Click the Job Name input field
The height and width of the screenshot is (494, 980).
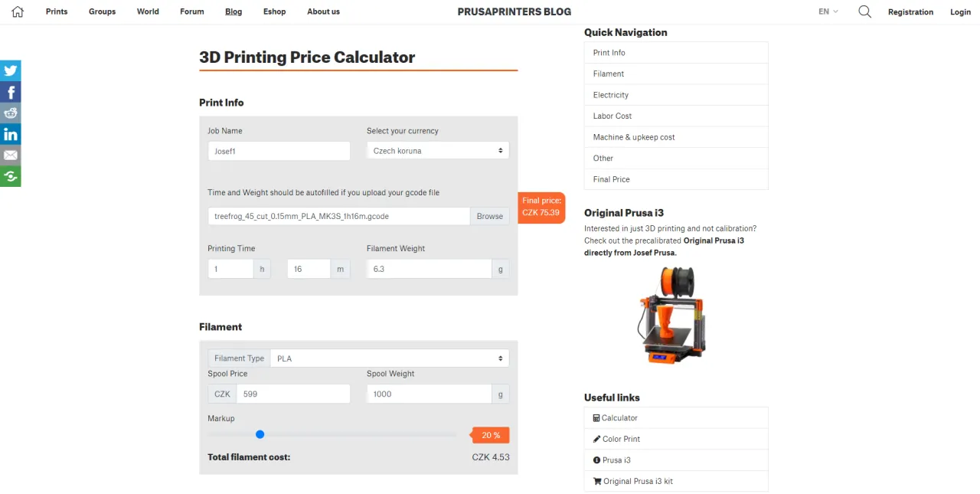click(x=279, y=151)
